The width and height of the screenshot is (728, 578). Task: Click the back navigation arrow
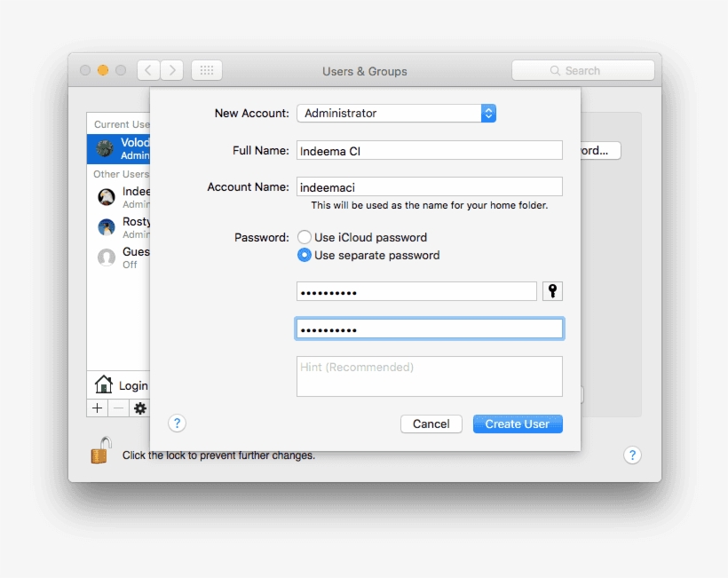tap(148, 70)
